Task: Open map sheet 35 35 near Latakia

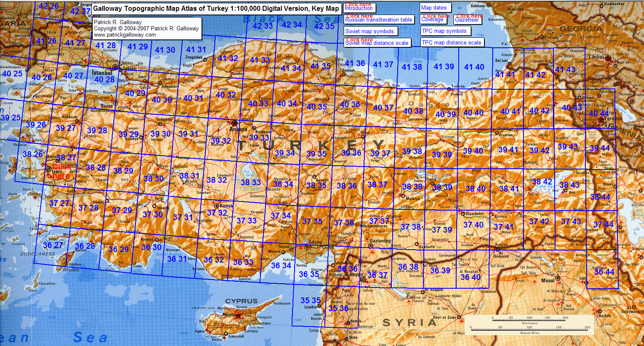Action: 310,300
